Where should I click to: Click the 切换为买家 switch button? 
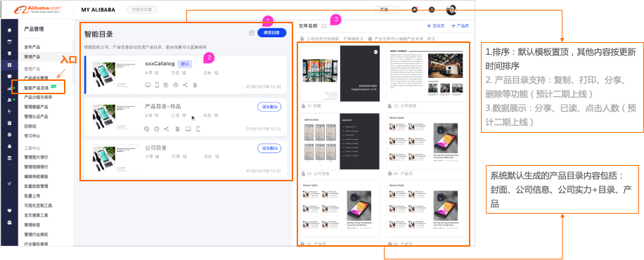pos(142,10)
